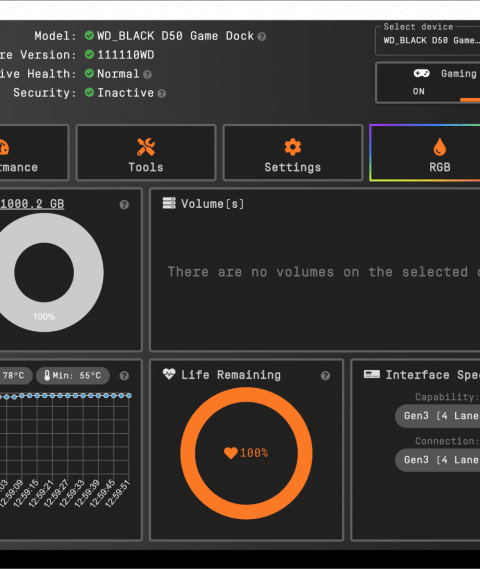Click the gamepad Gaming mode icon

(422, 73)
